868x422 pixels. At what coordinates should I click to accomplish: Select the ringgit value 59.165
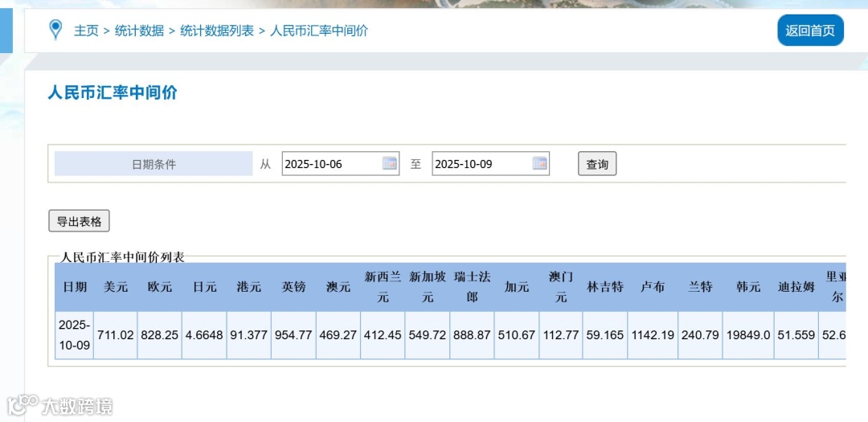pyautogui.click(x=605, y=335)
